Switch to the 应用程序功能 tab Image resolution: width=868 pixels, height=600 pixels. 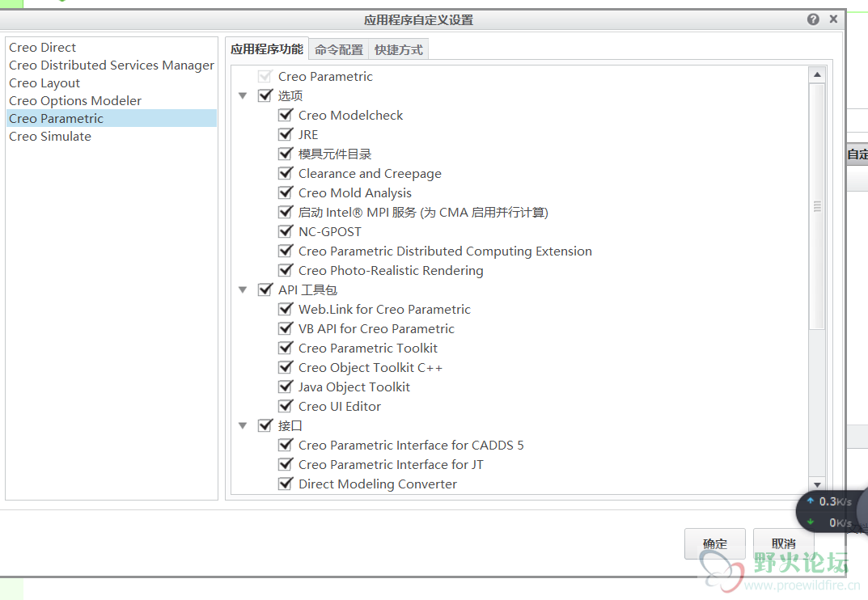click(x=267, y=49)
